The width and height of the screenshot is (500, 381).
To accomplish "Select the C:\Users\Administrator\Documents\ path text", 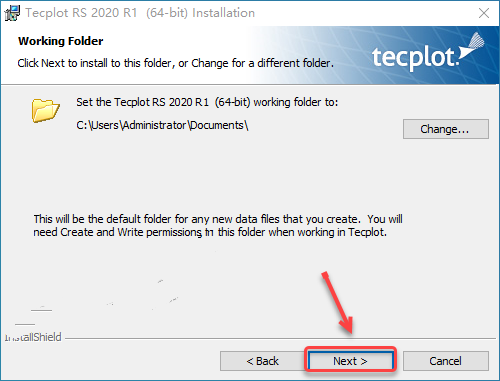I will (x=162, y=125).
